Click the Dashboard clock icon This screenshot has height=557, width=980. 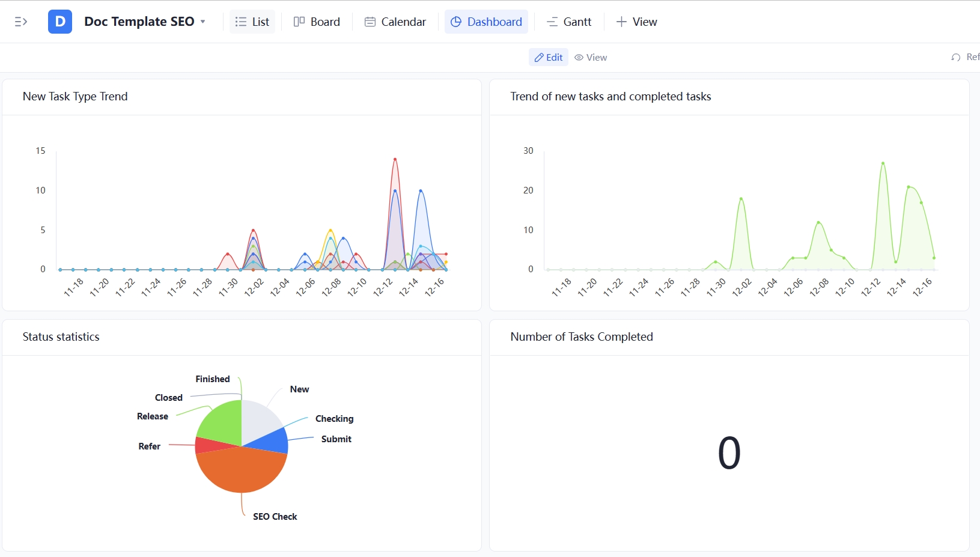[456, 21]
